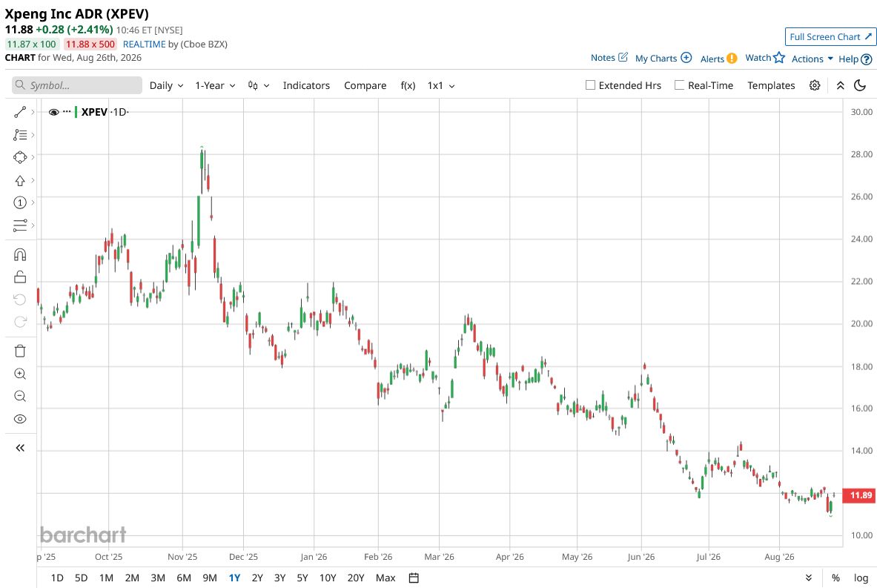Select the numbered annotation tool
The image size is (877, 588).
(20, 202)
